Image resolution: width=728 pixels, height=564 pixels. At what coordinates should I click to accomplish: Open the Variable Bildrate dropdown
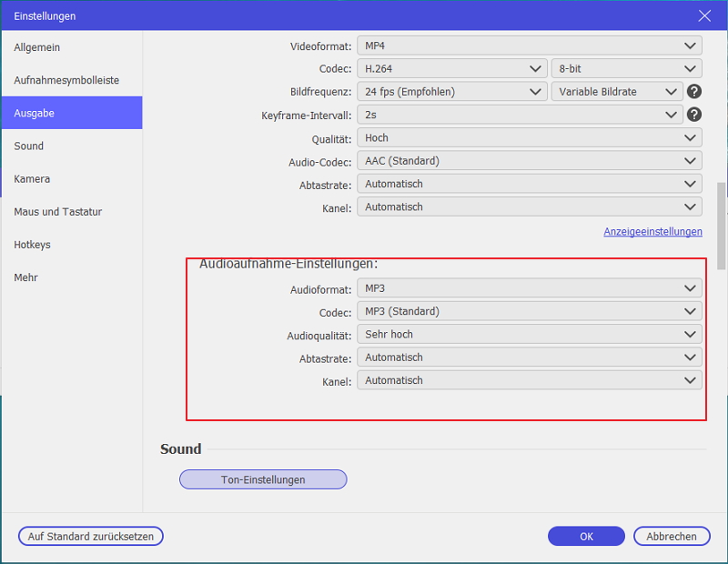[616, 92]
